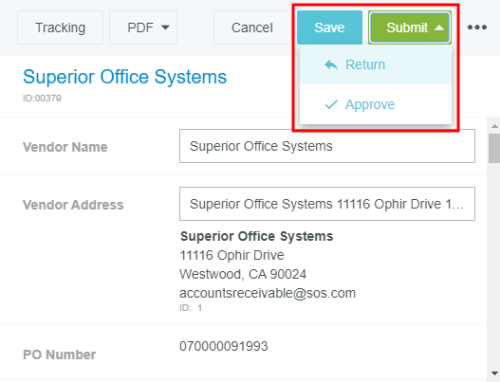This screenshot has height=382, width=500.
Task: Click the Submit button caret arrow
Action: pos(439,28)
